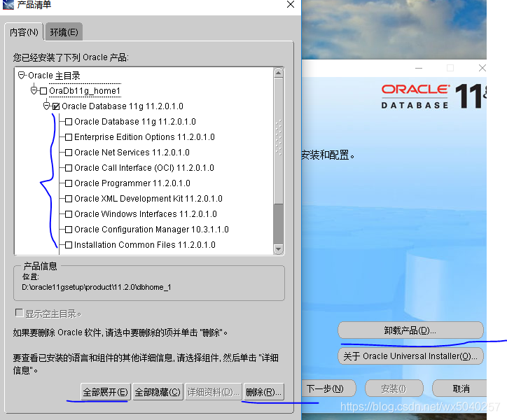Click 全部隐藏(C) button
Screen dimensions: 507x420
pos(158,392)
